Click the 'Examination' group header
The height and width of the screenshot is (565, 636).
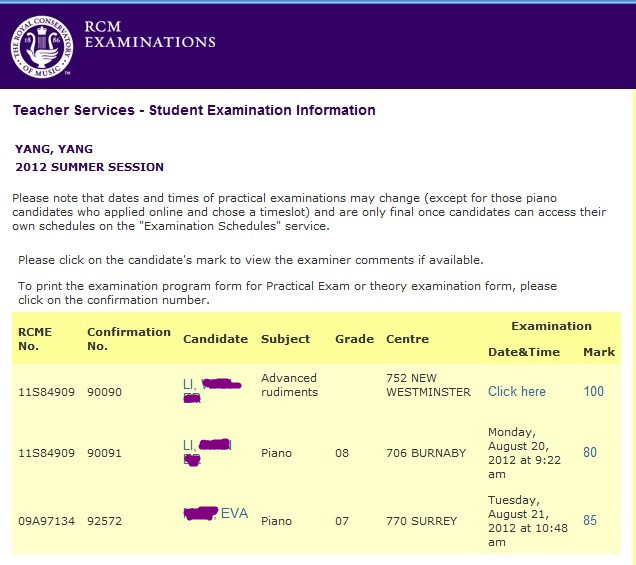pos(551,326)
